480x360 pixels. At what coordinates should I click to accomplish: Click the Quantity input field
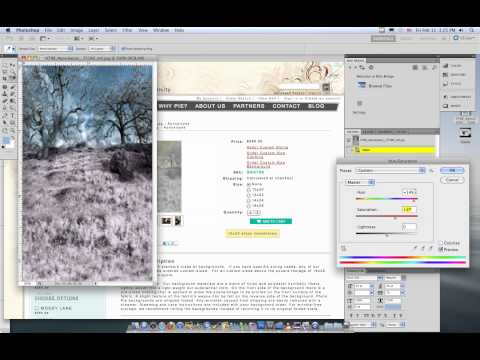point(254,212)
